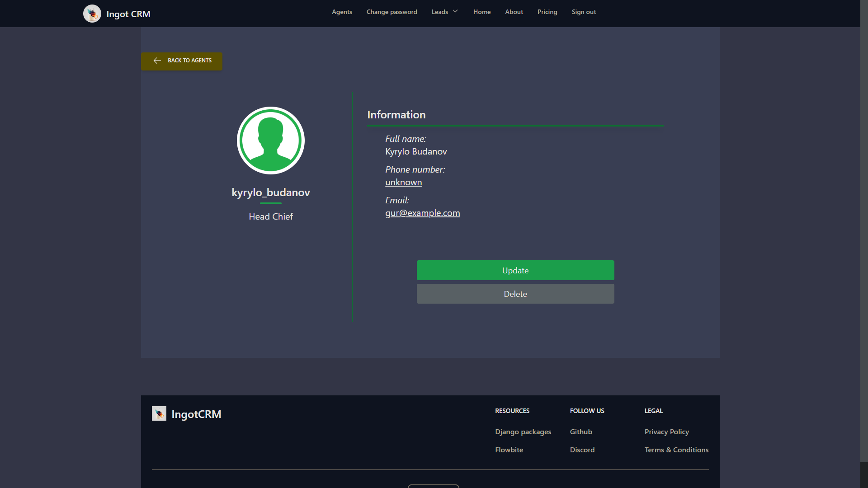Open the About page
This screenshot has height=488, width=868.
pos(514,12)
